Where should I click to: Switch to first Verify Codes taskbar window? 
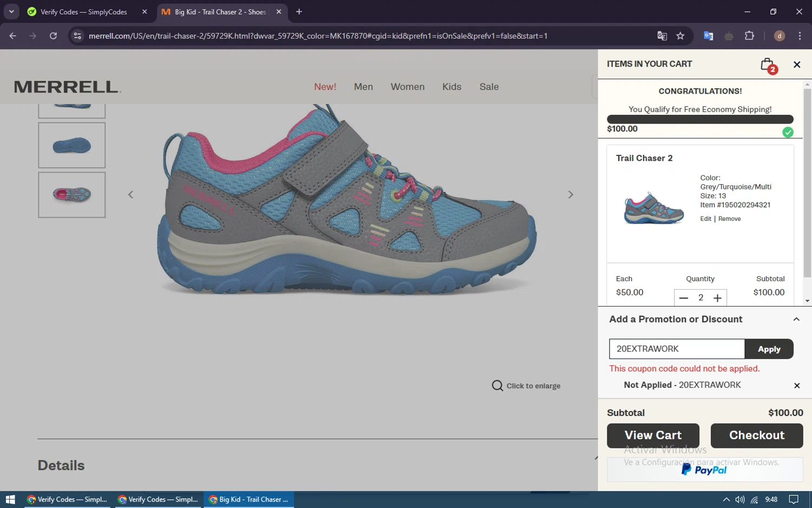point(67,499)
